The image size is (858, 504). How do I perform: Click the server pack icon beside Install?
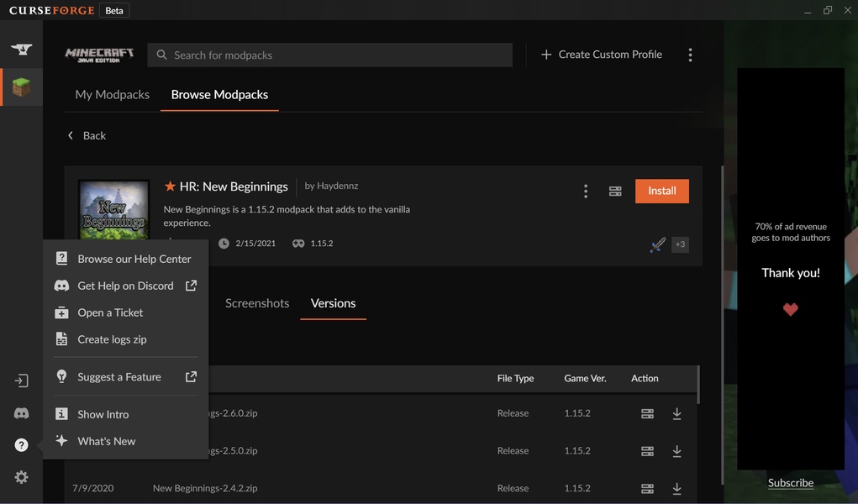[x=615, y=192]
